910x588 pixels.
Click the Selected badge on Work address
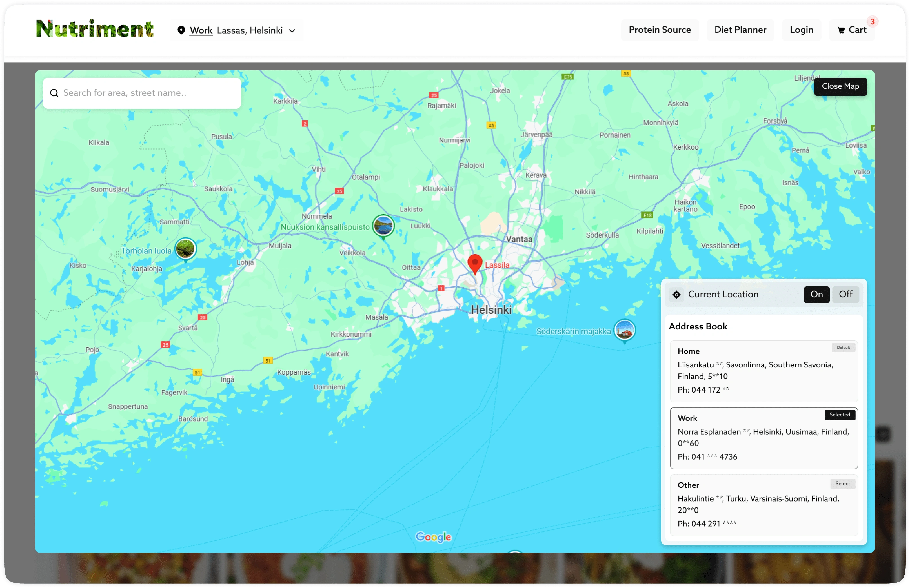[840, 415]
